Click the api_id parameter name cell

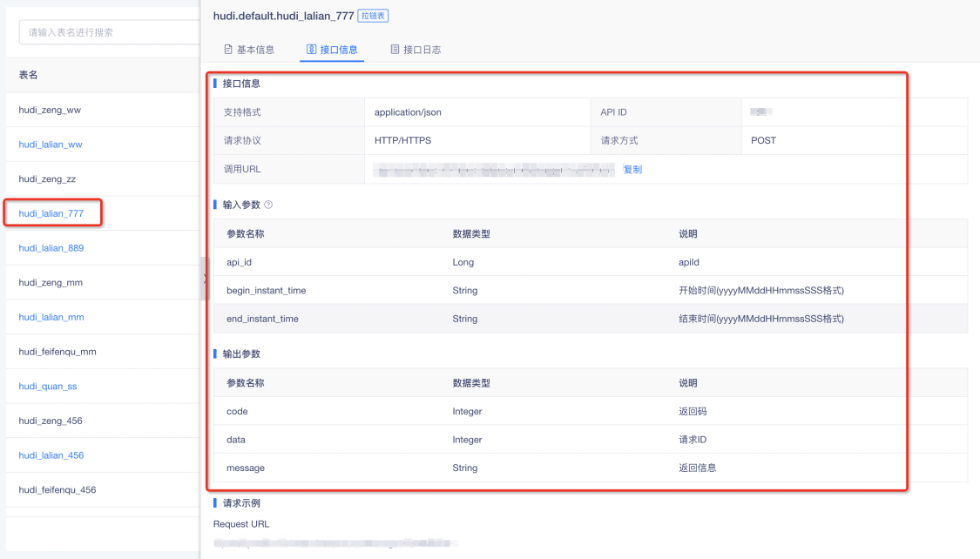tap(240, 262)
